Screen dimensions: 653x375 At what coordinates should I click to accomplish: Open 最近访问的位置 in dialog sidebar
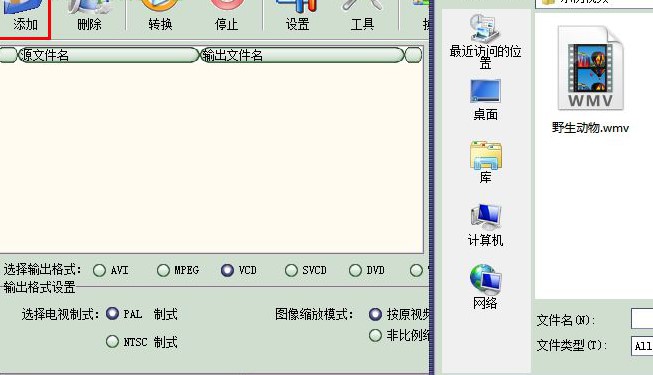(485, 42)
